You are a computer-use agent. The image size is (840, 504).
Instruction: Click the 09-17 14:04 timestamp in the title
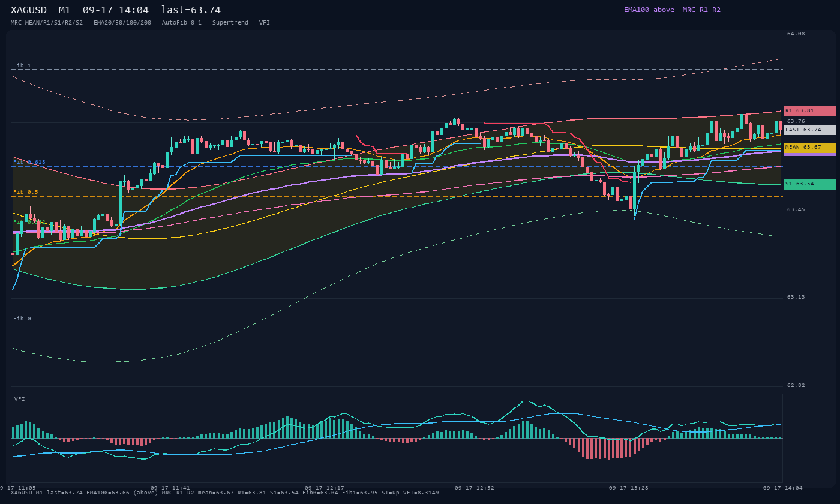(116, 10)
